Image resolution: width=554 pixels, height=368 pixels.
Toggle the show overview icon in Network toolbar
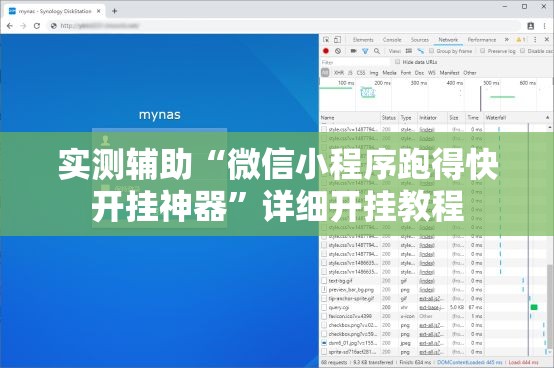pos(420,51)
